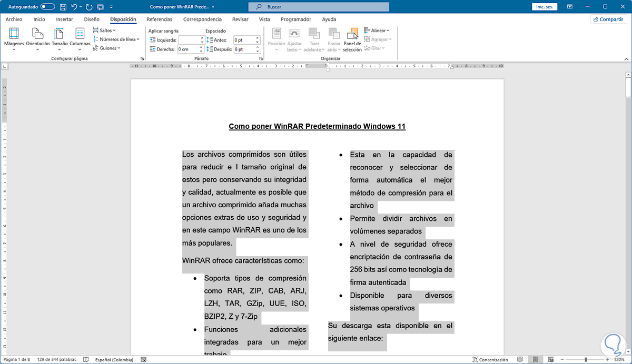The width and height of the screenshot is (632, 364).
Task: Open the Orientación options
Action: tap(38, 39)
